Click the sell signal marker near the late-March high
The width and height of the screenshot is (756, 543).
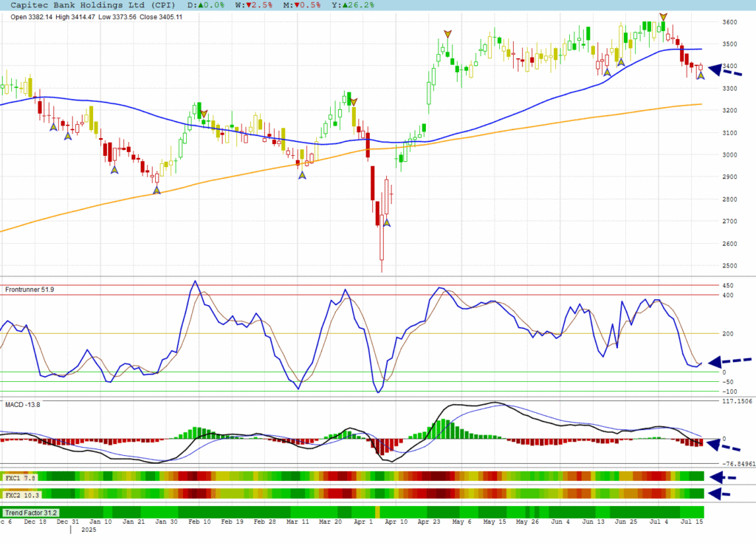354,102
